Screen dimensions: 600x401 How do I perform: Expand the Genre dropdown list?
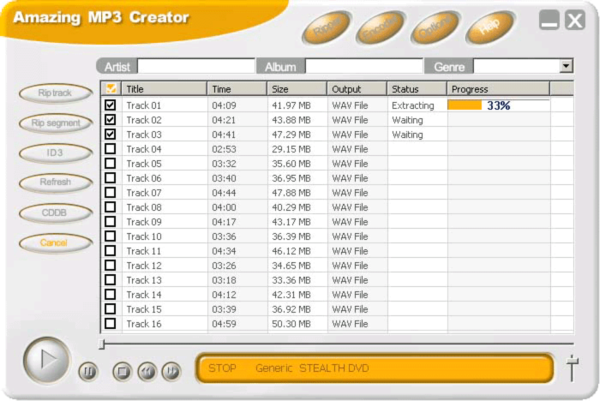tap(566, 66)
